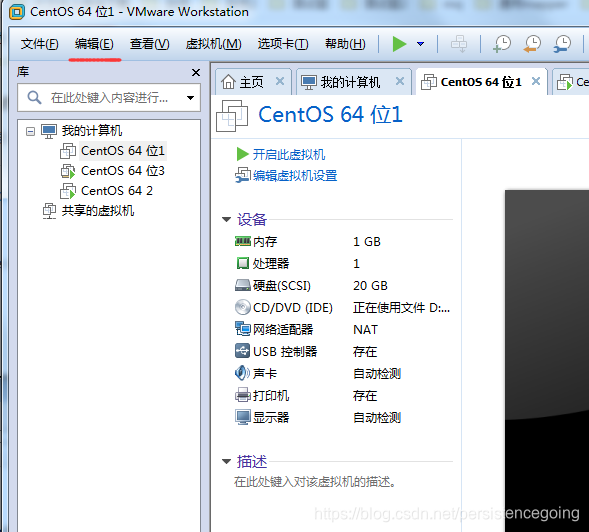Screen dimensions: 589x532
Task: Click the send Ctrl+Alt+Del toolbar icon
Action: 459,44
